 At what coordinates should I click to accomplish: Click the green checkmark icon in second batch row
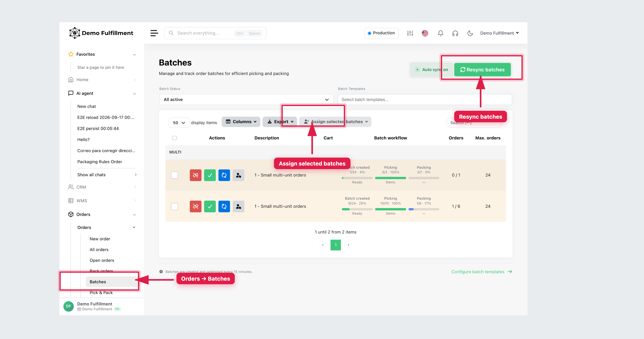(210, 206)
